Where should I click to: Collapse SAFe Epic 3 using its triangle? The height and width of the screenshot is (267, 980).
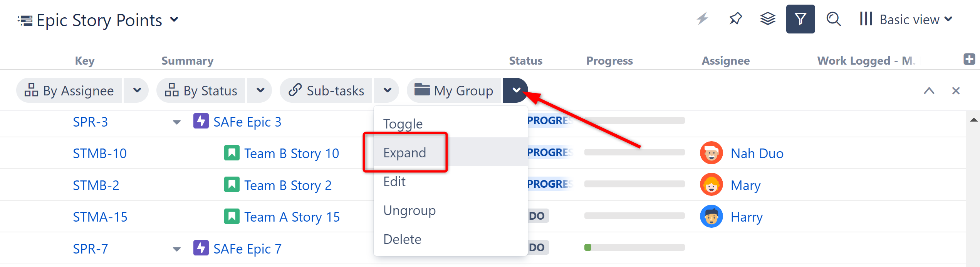pos(176,122)
